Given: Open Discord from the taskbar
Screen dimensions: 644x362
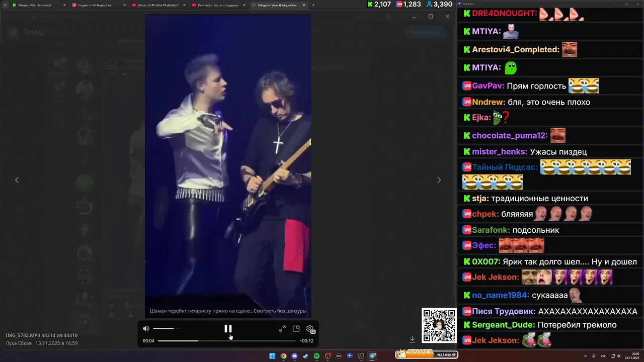Looking at the screenshot, I should point(294,356).
